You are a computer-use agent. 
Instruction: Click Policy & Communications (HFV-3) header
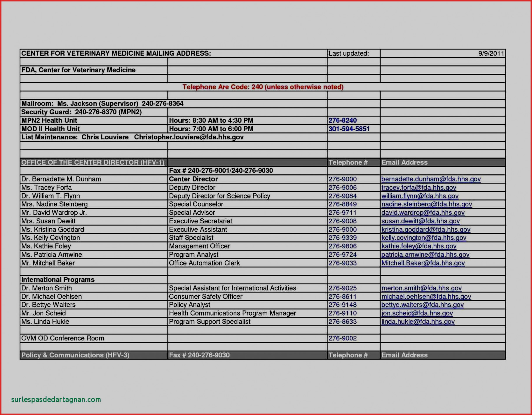75,355
